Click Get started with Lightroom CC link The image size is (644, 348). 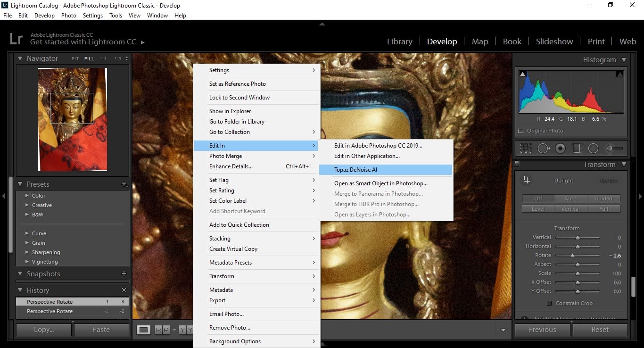pos(83,42)
